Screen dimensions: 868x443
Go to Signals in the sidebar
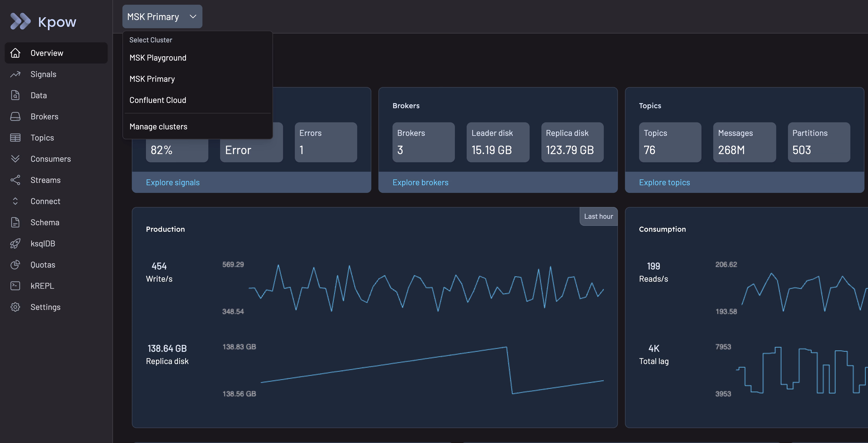pos(43,74)
